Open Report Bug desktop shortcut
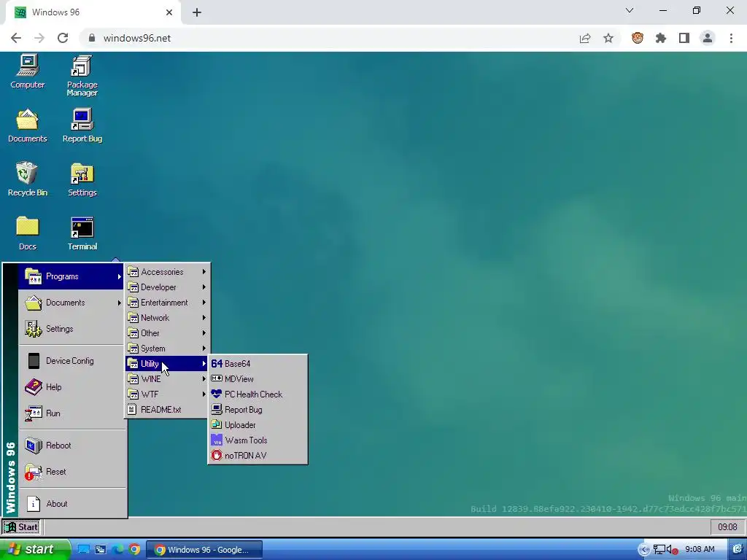This screenshot has height=560, width=747. click(82, 125)
